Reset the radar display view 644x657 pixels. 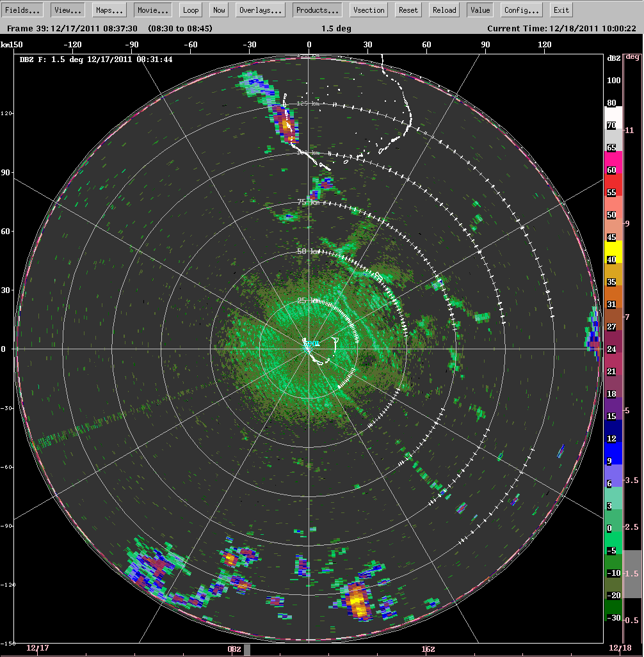[408, 9]
